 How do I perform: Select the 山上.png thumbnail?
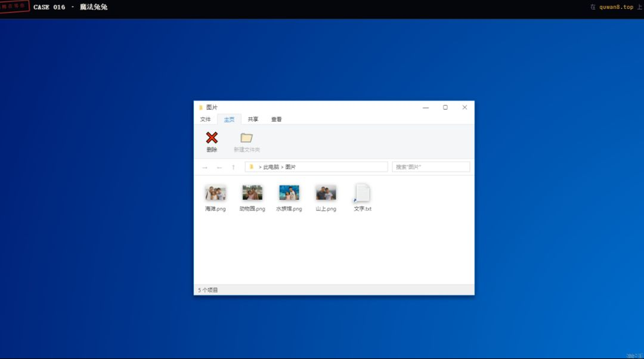tap(326, 193)
